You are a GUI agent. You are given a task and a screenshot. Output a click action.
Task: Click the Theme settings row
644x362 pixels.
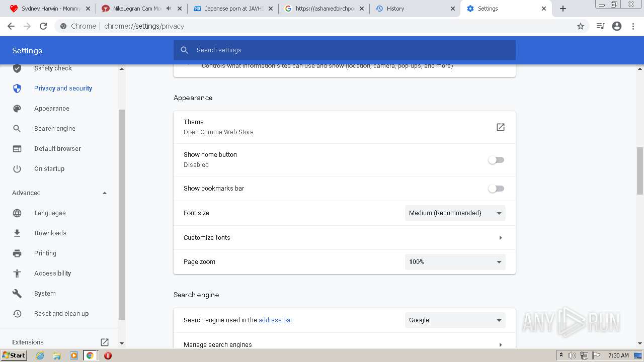345,127
